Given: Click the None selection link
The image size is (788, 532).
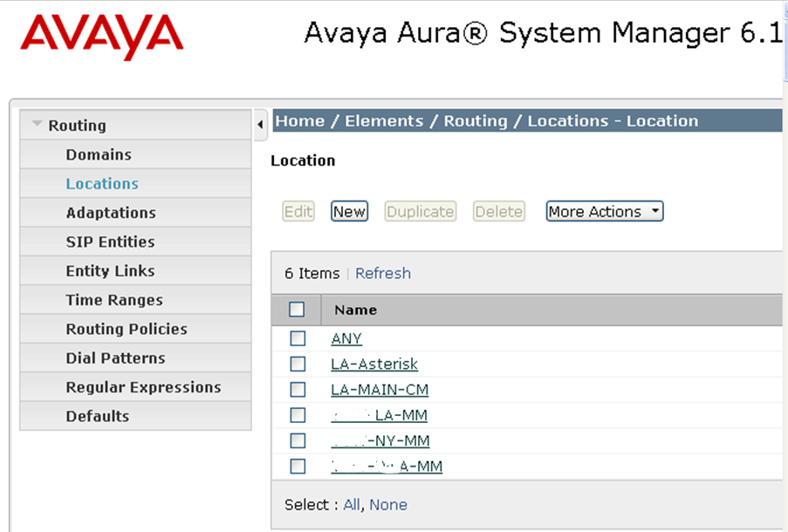Looking at the screenshot, I should (388, 504).
